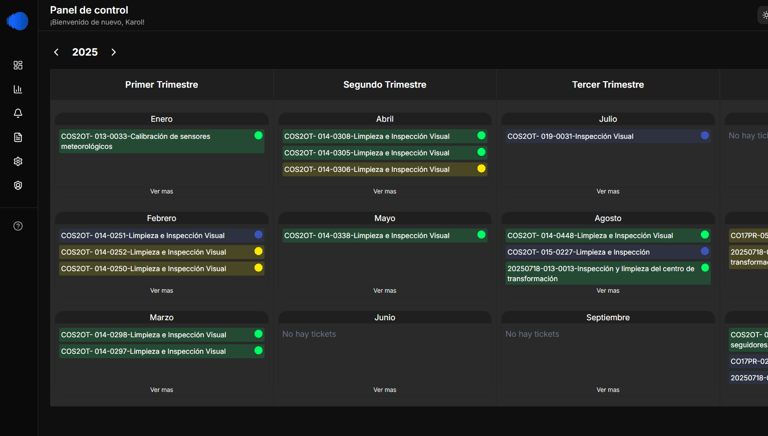Image resolution: width=768 pixels, height=436 pixels.
Task: Open the dashboard grid icon in the sidebar
Action: [x=18, y=65]
